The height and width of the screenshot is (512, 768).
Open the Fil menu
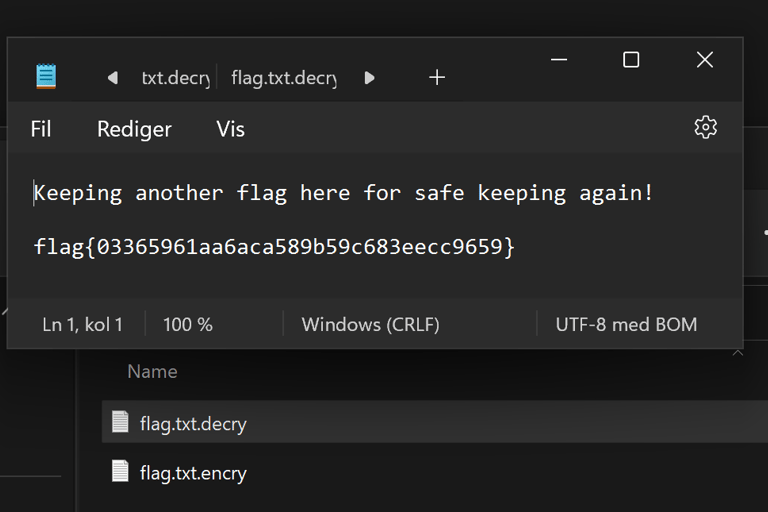tap(41, 129)
